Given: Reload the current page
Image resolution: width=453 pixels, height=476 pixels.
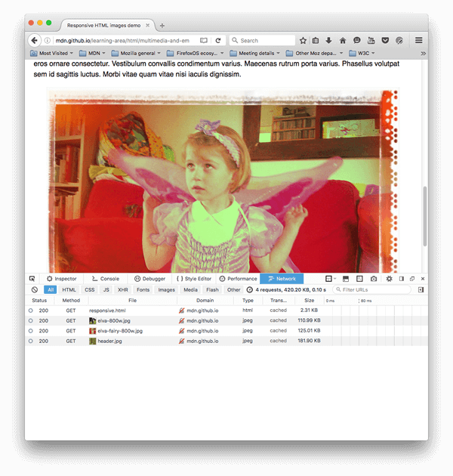Looking at the screenshot, I should pos(218,40).
